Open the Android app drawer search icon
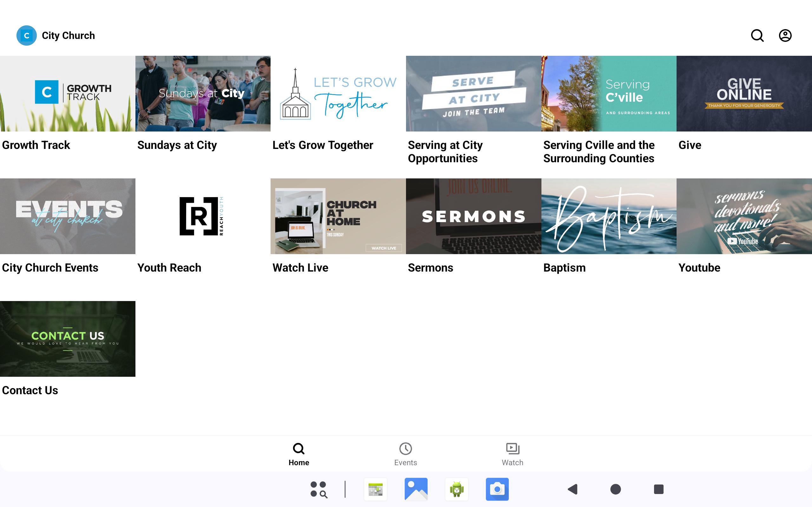This screenshot has width=812, height=507. [318, 489]
